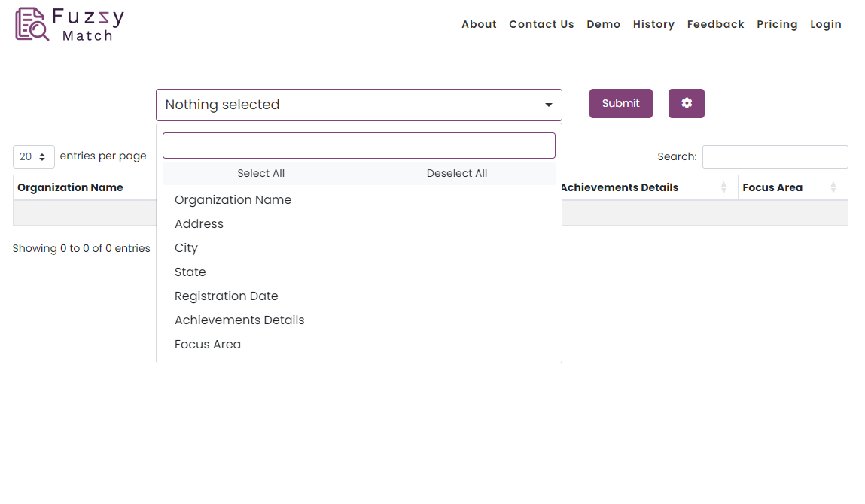Screen dimensions: 865x504
Task: Select the State option
Action: [x=190, y=272]
